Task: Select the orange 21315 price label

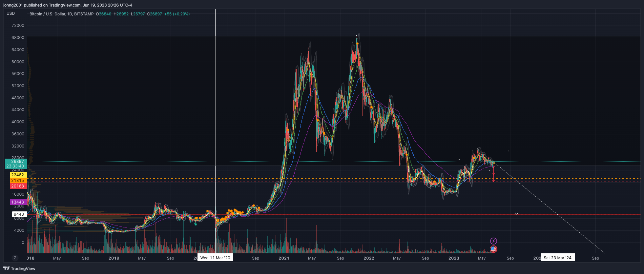Action: pos(17,181)
